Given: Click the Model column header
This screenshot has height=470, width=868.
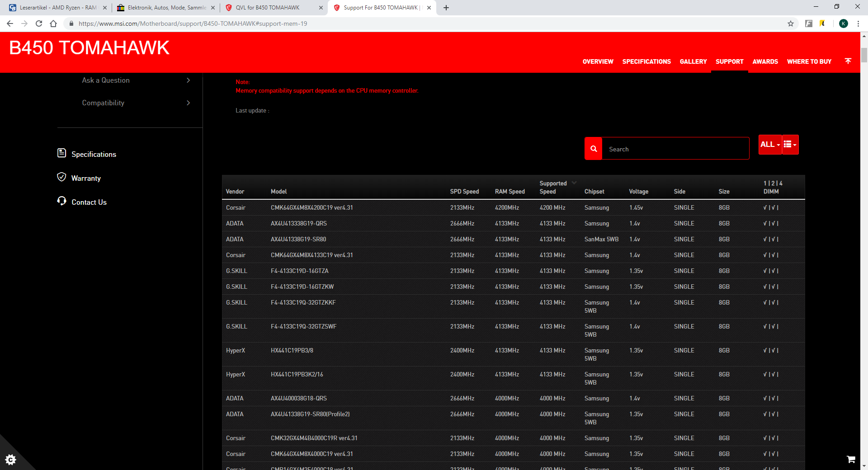Looking at the screenshot, I should pos(278,192).
